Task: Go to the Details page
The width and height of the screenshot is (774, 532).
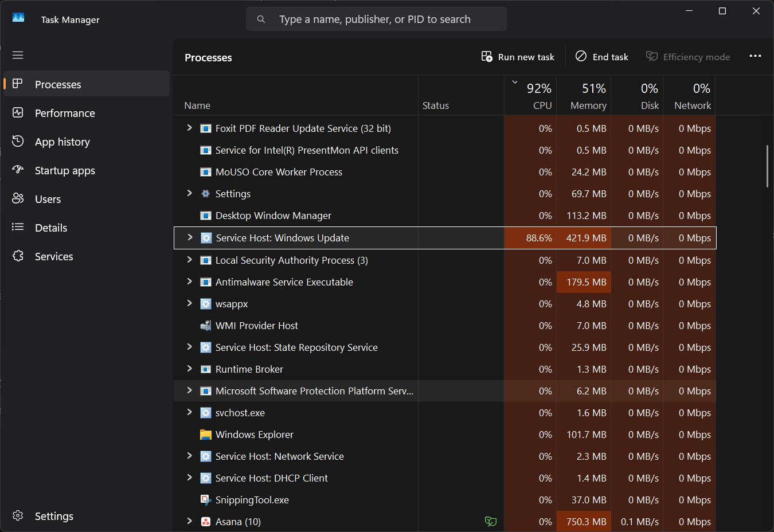Action: [51, 228]
